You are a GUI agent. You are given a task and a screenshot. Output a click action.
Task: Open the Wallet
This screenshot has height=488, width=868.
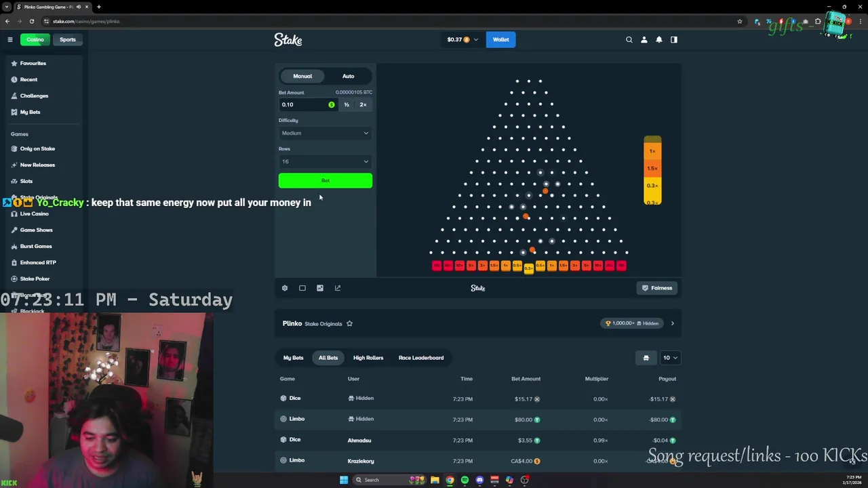pyautogui.click(x=500, y=39)
